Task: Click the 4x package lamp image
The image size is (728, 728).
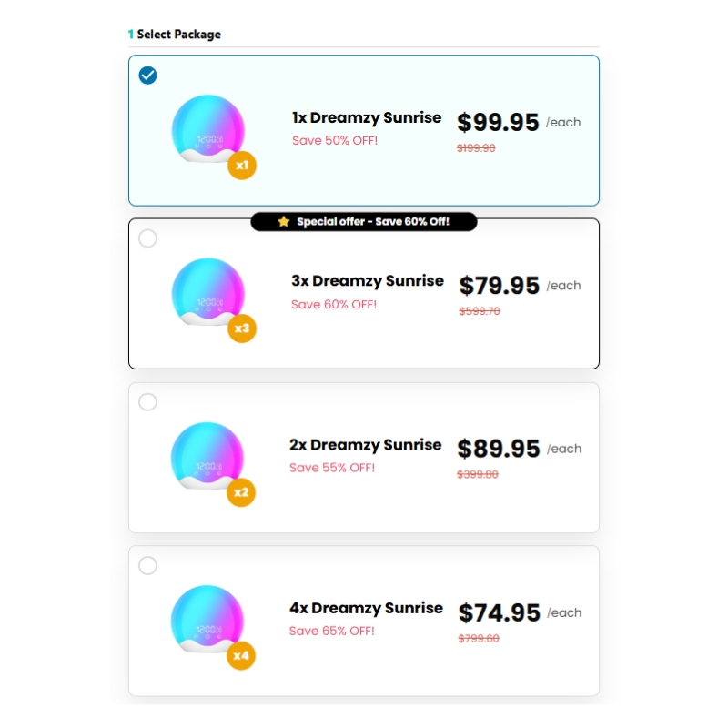Action: 207,620
